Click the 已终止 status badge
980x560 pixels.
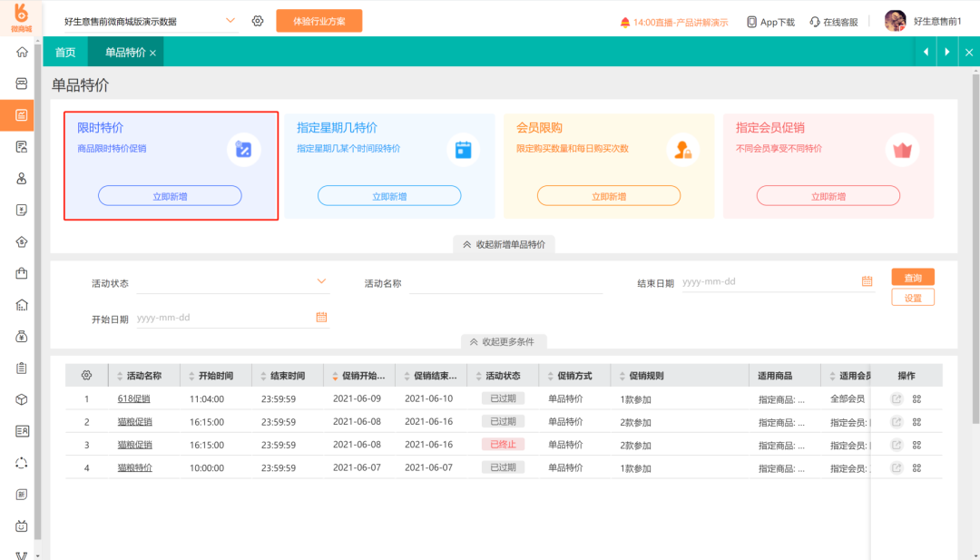(x=503, y=445)
